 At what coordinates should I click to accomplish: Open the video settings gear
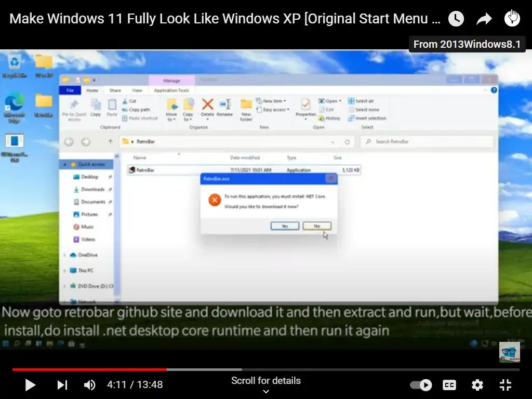477,385
